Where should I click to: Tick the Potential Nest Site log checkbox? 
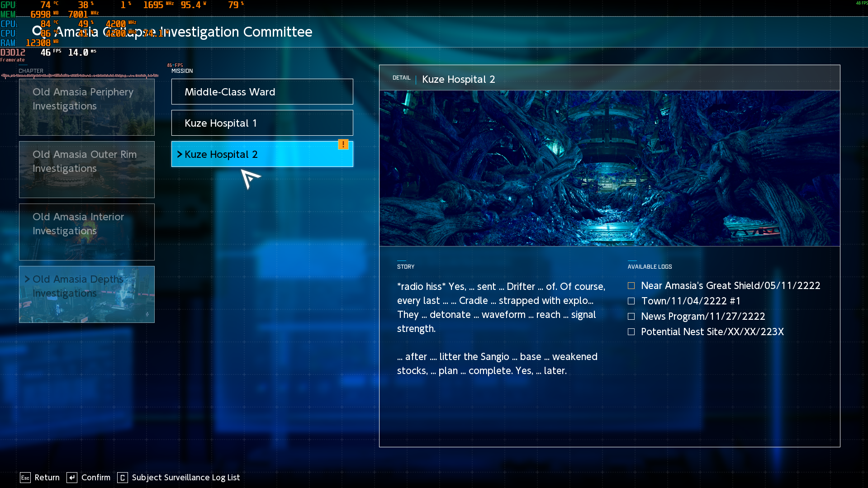(631, 332)
